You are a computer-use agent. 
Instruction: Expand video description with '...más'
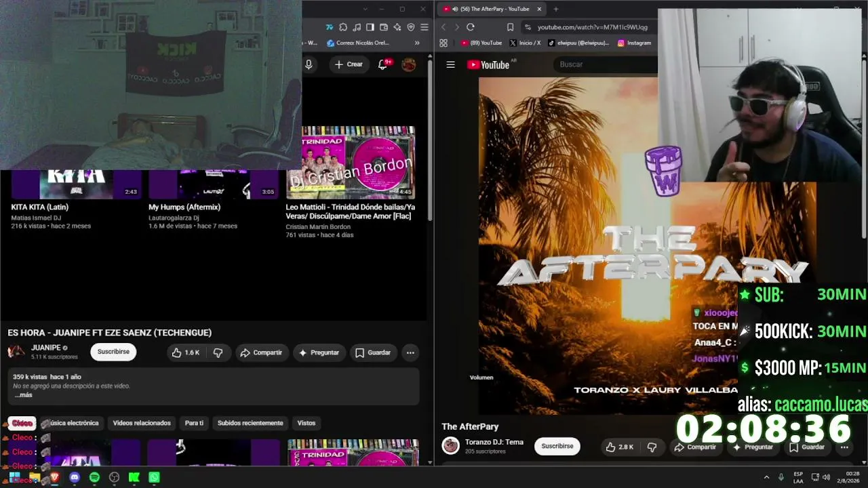click(23, 395)
